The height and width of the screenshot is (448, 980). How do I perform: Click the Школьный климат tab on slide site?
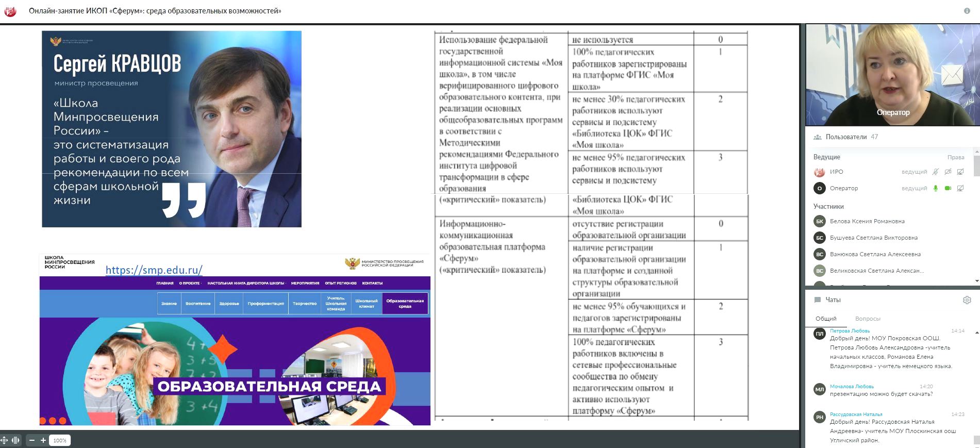pos(367,304)
